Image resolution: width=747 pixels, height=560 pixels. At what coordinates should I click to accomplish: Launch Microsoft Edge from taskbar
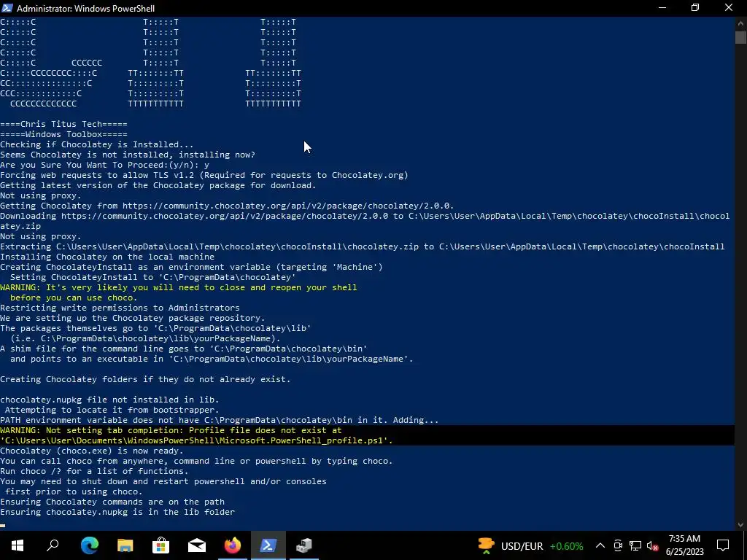point(90,545)
